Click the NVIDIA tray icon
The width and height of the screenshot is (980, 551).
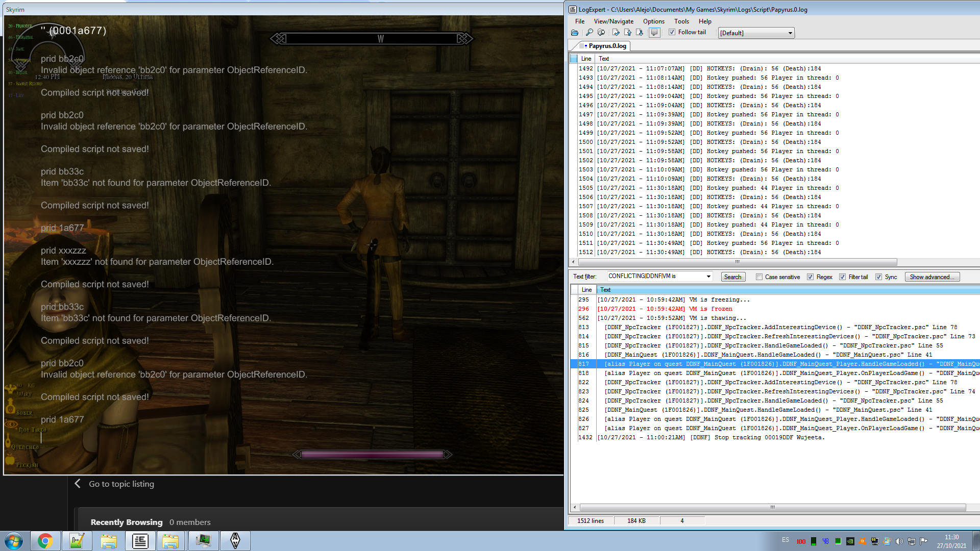850,541
